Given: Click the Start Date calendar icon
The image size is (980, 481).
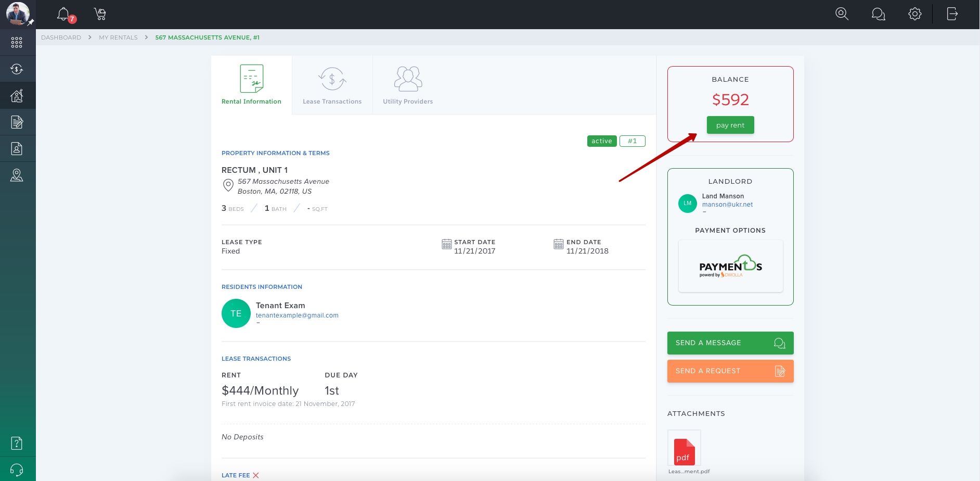Looking at the screenshot, I should (x=446, y=244).
